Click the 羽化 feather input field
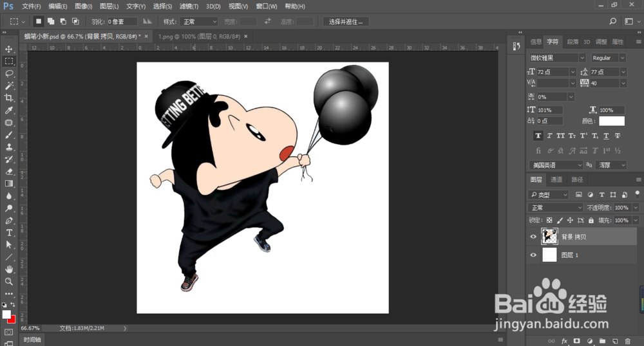Viewport: 644px width, 346px height. point(122,21)
